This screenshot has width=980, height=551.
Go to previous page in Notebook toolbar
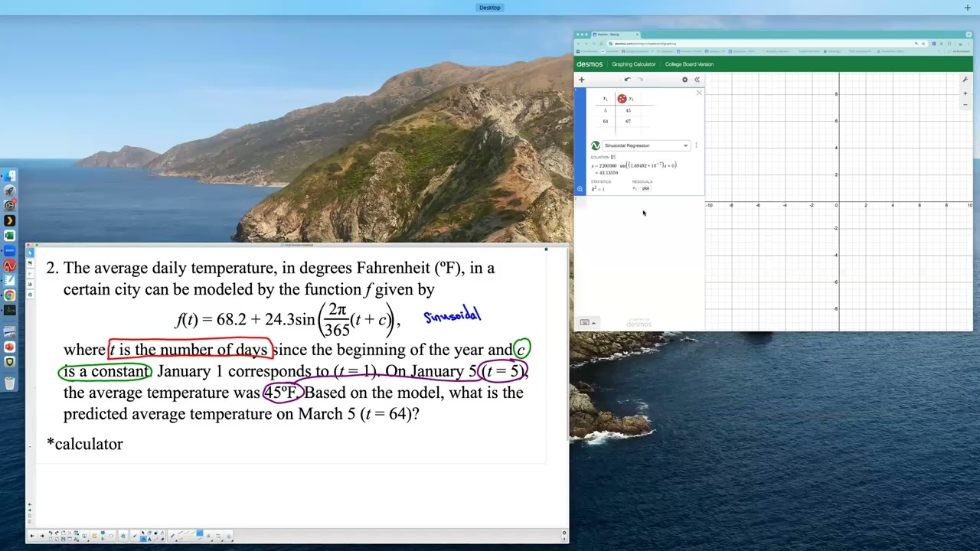32,536
